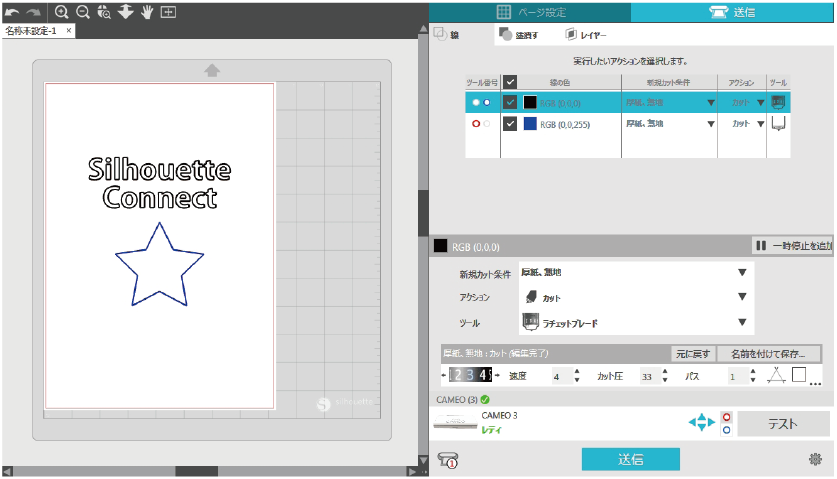Select red tool 1 for test cut
The image size is (837, 479).
[727, 417]
